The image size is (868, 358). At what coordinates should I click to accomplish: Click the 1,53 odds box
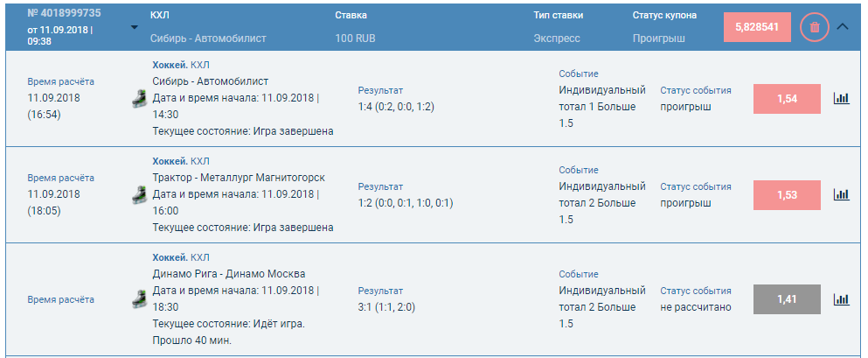coord(787,195)
